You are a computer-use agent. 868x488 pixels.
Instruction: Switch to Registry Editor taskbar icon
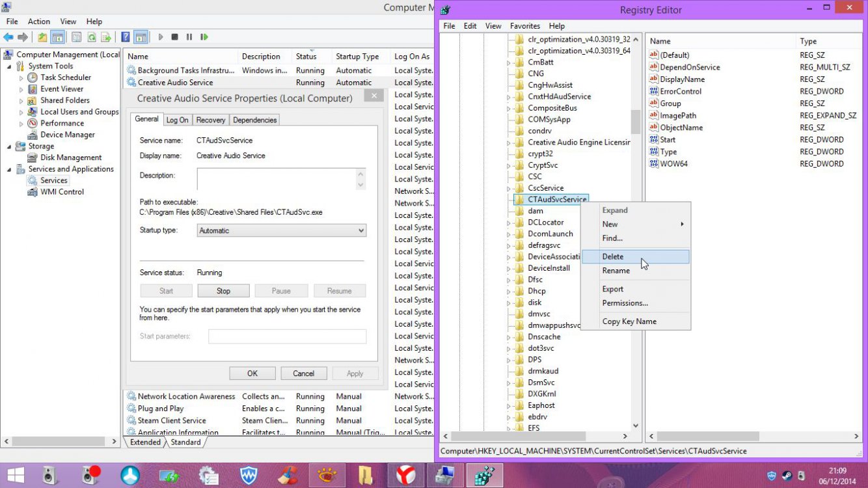pyautogui.click(x=483, y=475)
